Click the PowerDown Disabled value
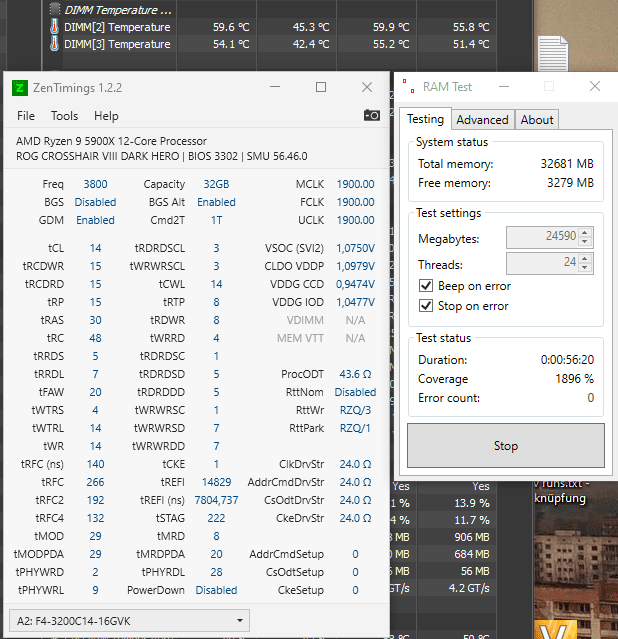The width and height of the screenshot is (618, 639). click(x=216, y=590)
